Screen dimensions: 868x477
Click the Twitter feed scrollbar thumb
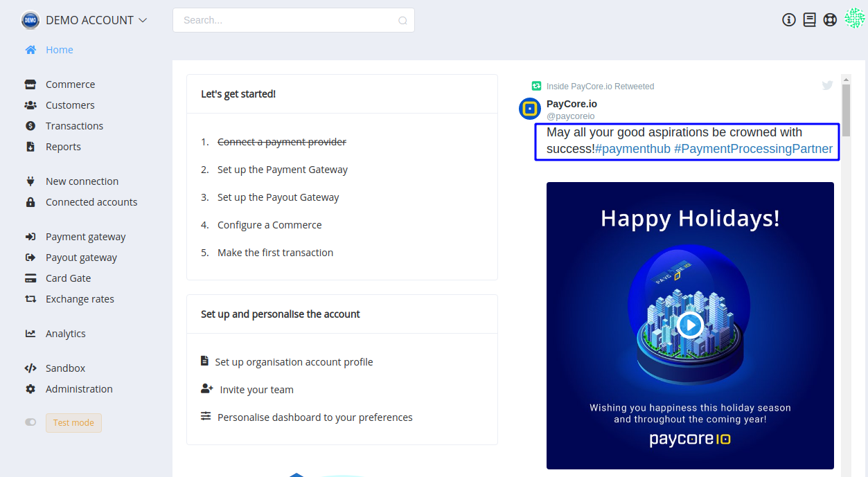pos(846,109)
